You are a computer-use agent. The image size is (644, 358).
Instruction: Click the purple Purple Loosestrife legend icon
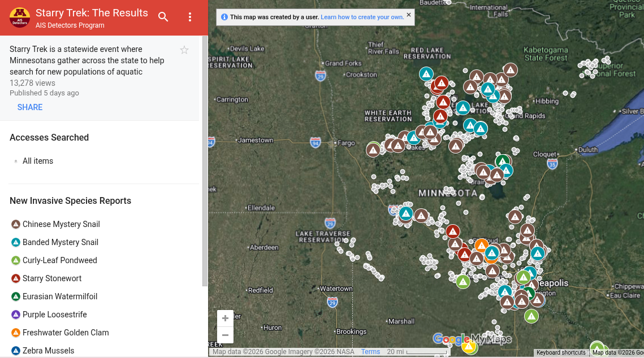[x=16, y=315]
